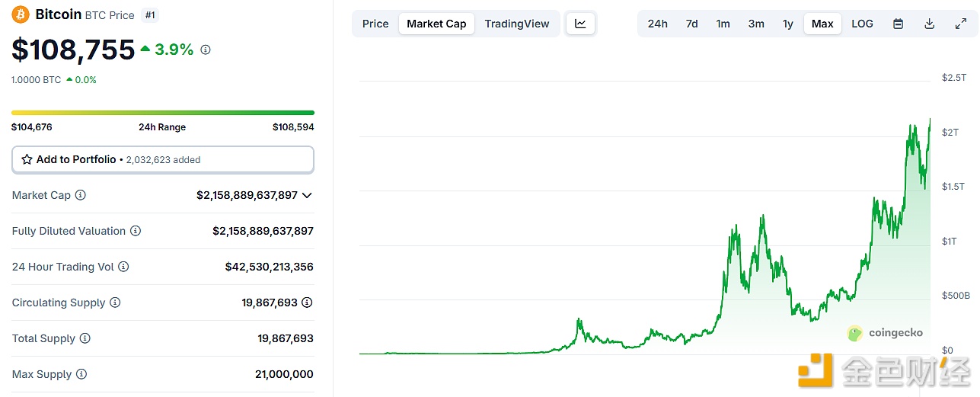Click info icon beside Circulating Supply value
This screenshot has width=980, height=397.
coord(307,303)
